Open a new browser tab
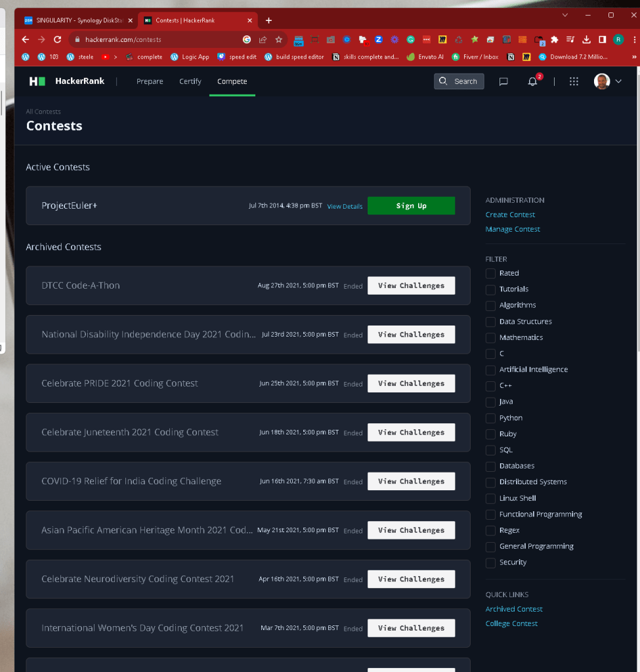 [x=268, y=20]
